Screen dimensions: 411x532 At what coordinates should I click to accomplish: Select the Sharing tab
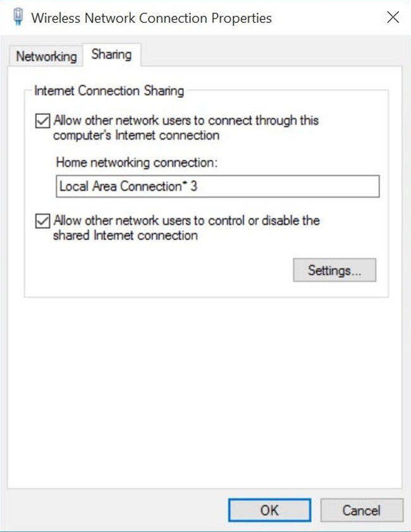click(x=111, y=54)
